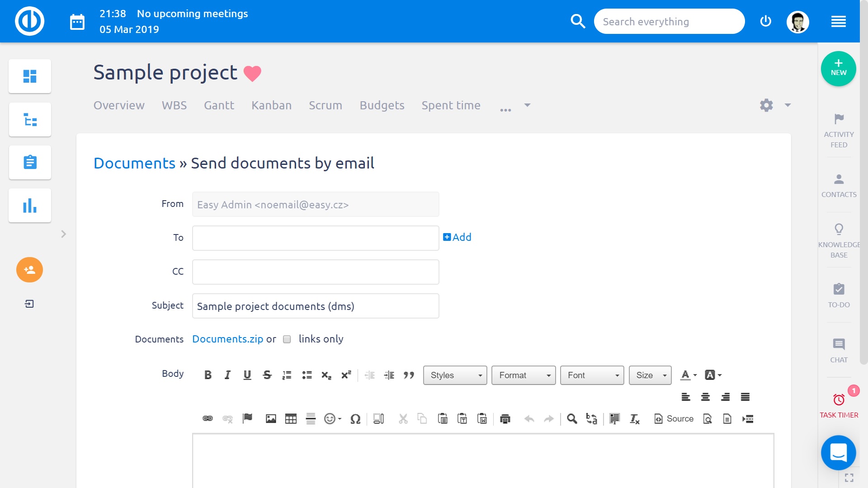Insert a special character (omega icon)

coord(355,418)
